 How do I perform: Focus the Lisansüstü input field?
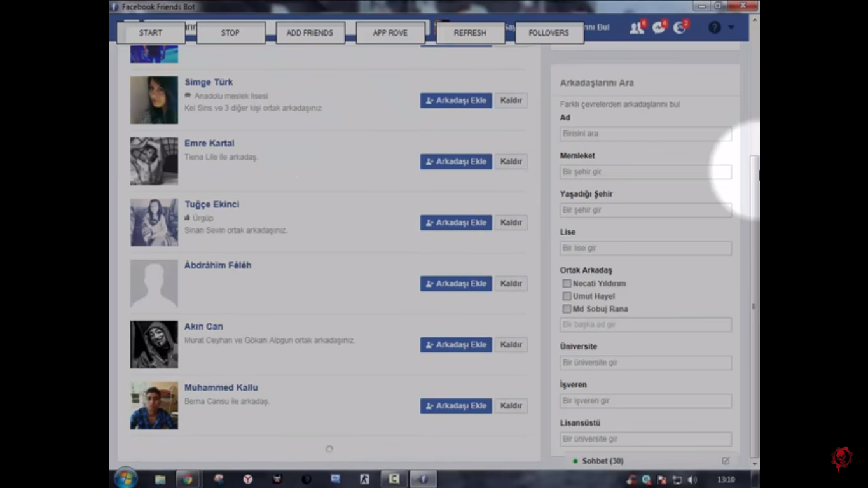tap(645, 439)
